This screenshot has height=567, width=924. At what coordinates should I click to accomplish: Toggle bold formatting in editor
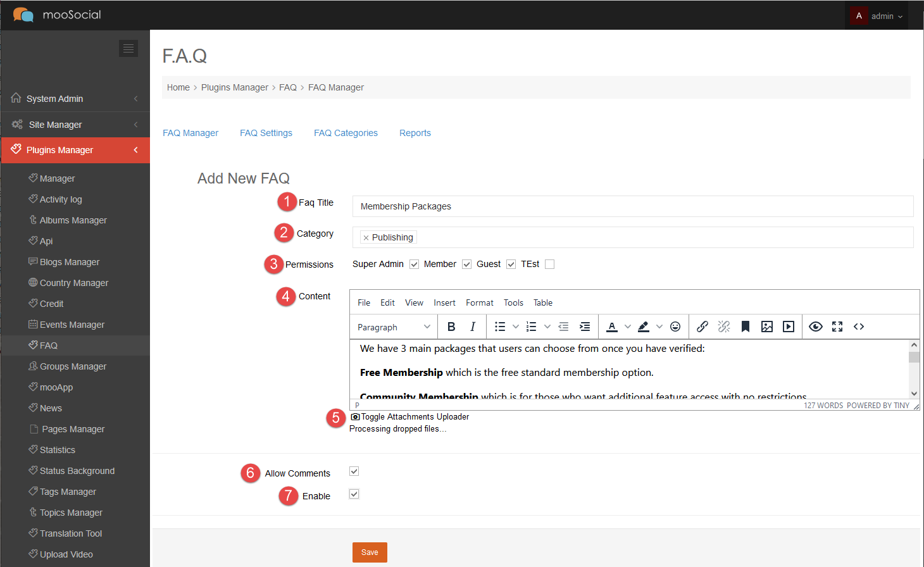click(x=451, y=327)
